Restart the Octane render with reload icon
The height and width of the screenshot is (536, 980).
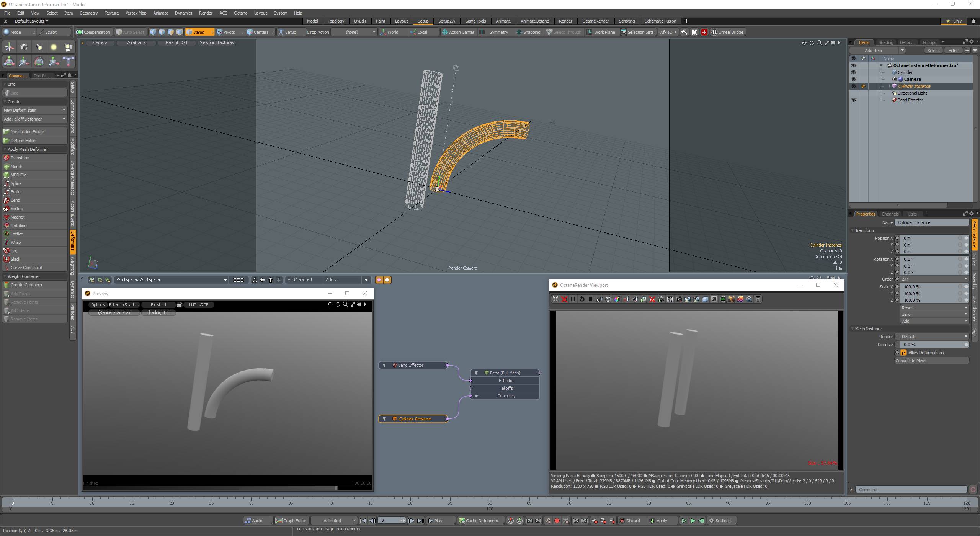[x=582, y=299]
